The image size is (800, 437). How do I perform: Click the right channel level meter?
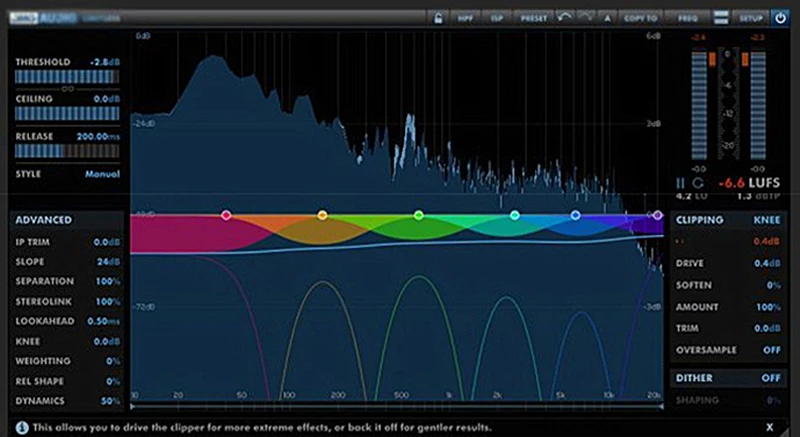(x=758, y=106)
